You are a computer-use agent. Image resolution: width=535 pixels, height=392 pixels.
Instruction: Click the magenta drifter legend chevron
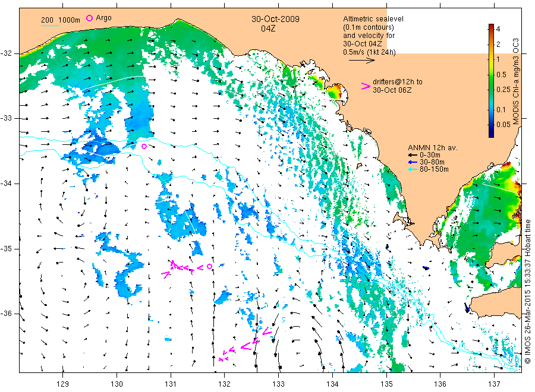pos(366,86)
